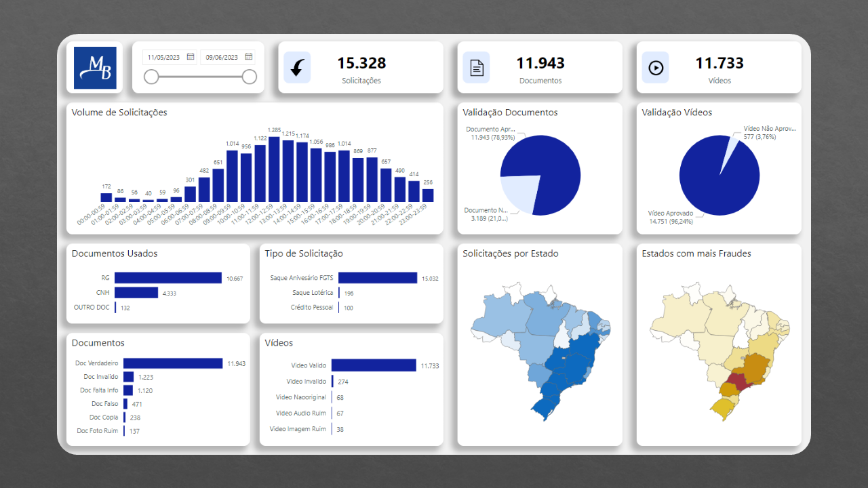
Task: Open the start date calendar picker
Action: pos(191,57)
